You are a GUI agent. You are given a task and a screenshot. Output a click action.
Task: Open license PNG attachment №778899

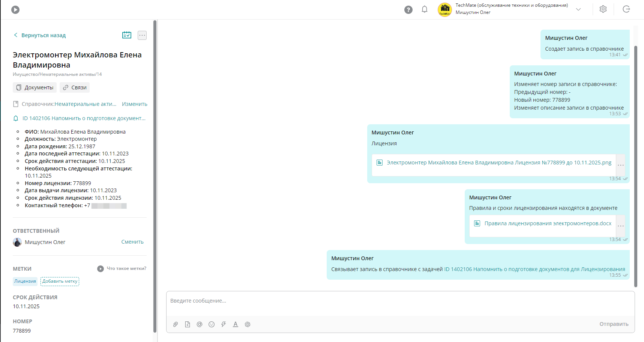499,163
